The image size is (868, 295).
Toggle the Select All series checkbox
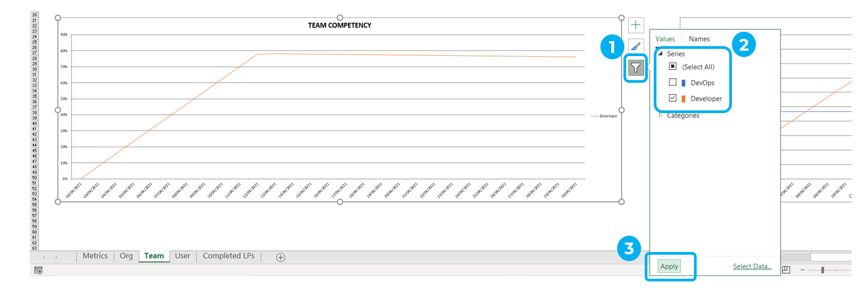point(673,67)
